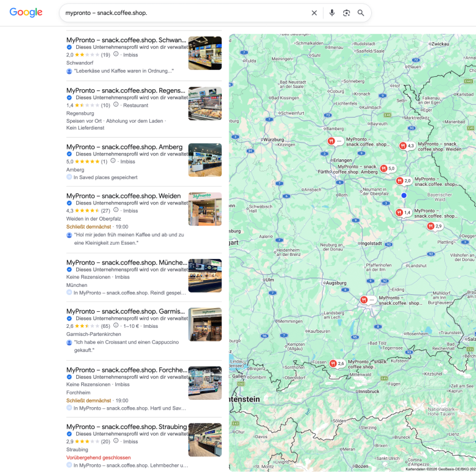Open MyPronto Weiden listing title
The image size is (476, 476).
tap(123, 196)
